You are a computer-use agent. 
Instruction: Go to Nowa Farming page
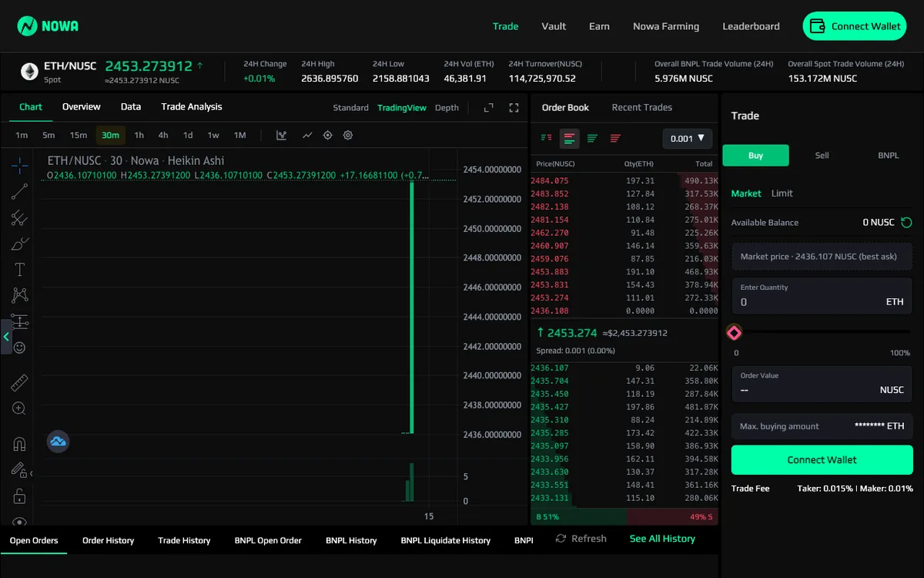point(666,26)
